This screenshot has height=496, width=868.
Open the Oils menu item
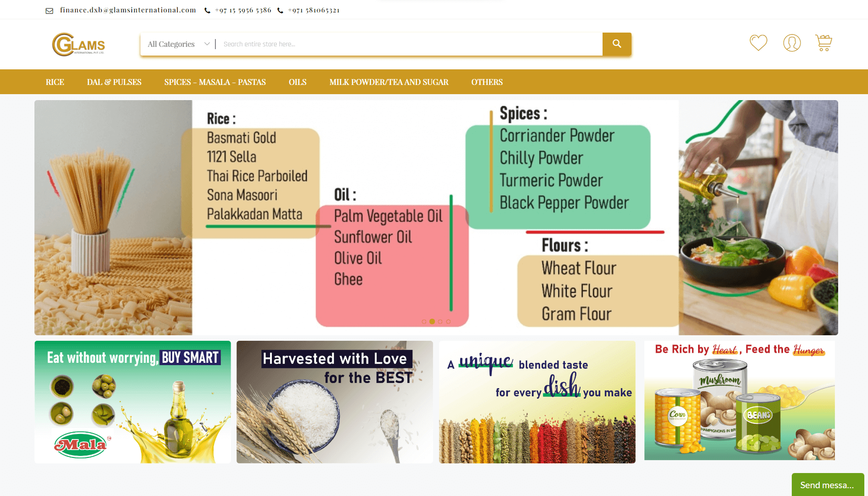[297, 82]
